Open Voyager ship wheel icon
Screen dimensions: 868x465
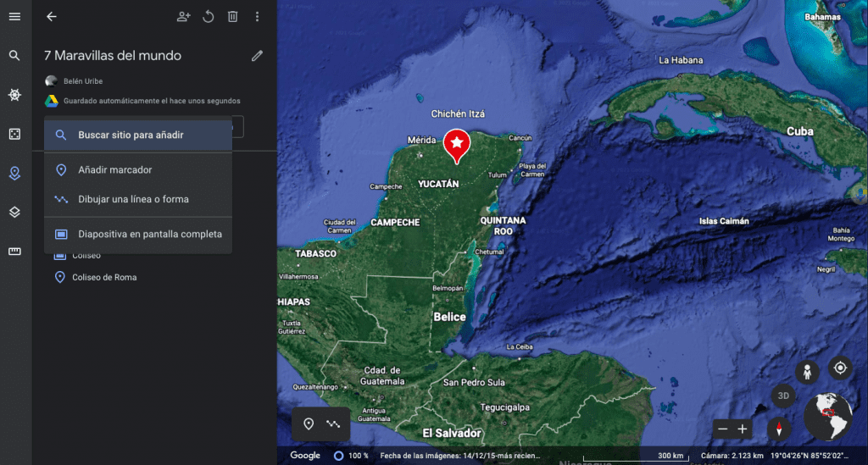pos(14,94)
